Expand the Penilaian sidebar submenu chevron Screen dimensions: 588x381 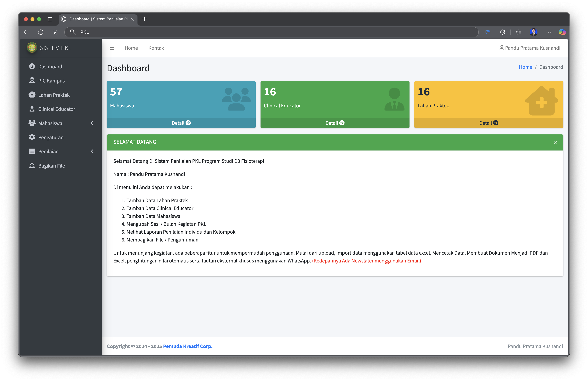[92, 151]
